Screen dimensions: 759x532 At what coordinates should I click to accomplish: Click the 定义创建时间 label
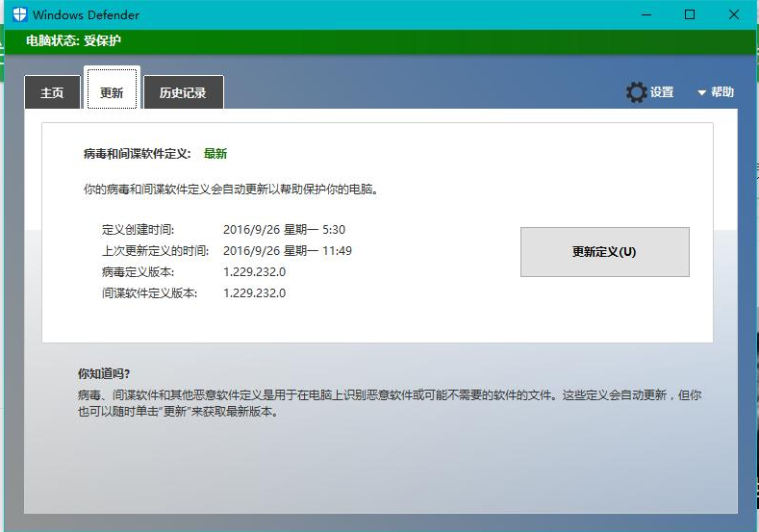point(138,230)
